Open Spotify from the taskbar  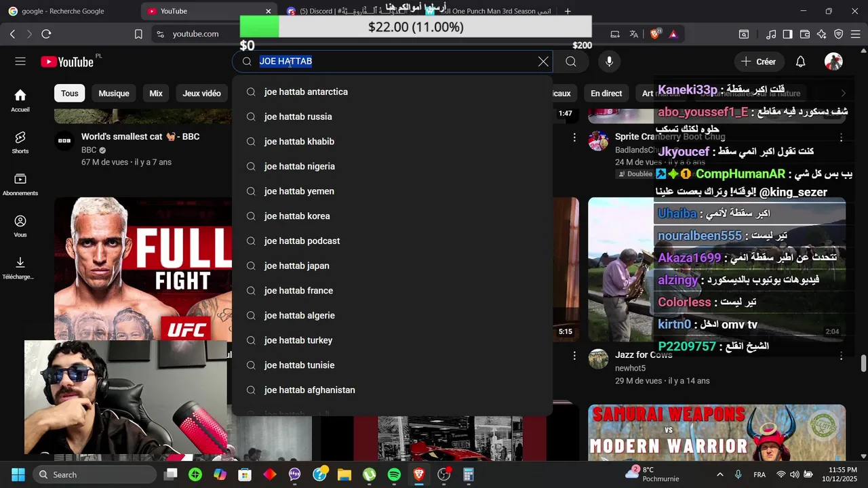(394, 474)
